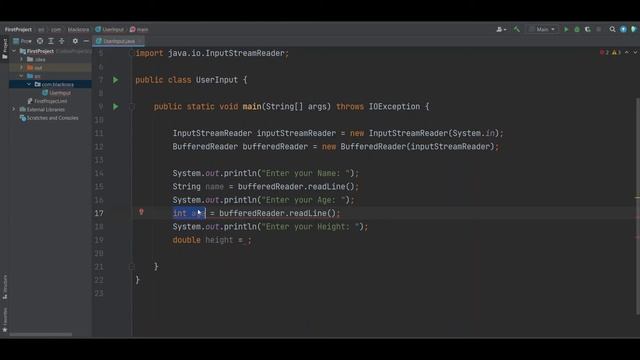Click 'System.in' on line 11
Screen dimensions: 640x360
(473, 133)
